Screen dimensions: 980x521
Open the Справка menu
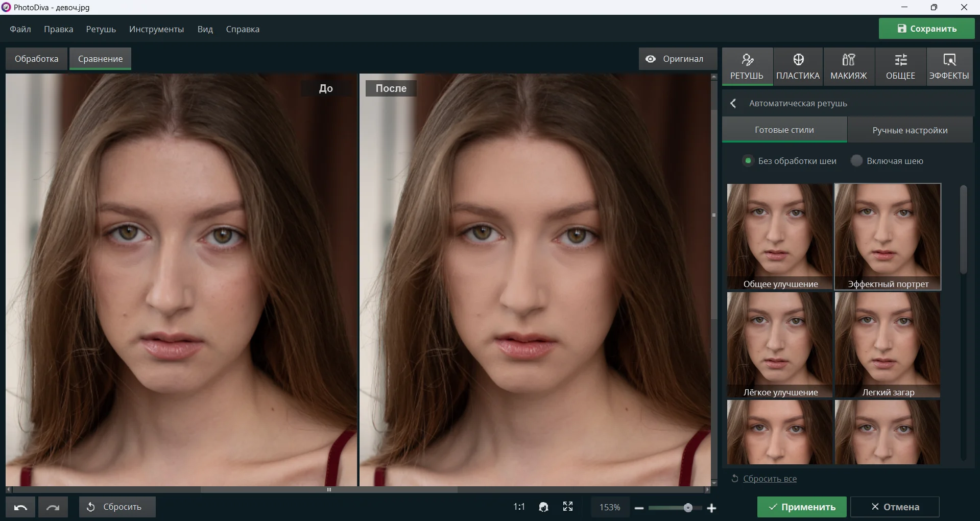pos(243,29)
